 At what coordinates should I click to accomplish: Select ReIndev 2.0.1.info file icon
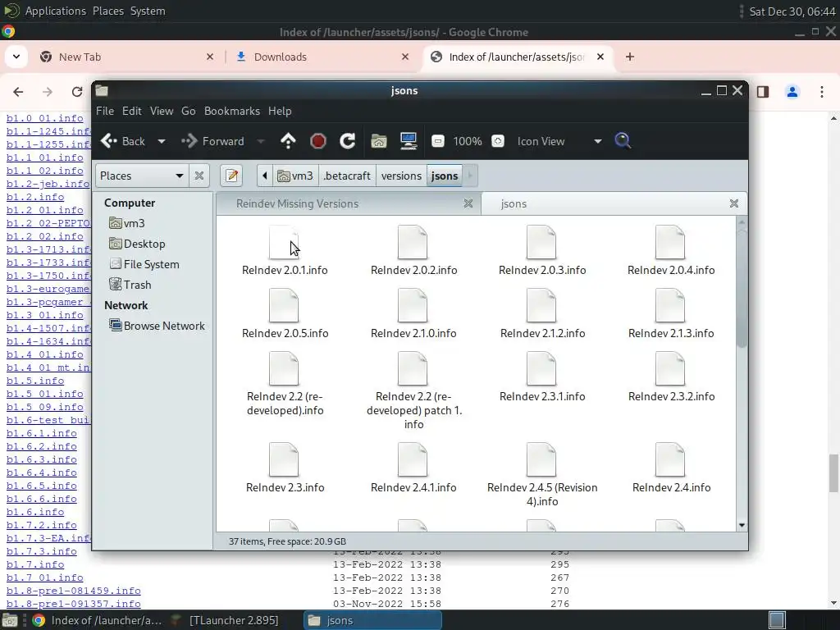coord(284,242)
